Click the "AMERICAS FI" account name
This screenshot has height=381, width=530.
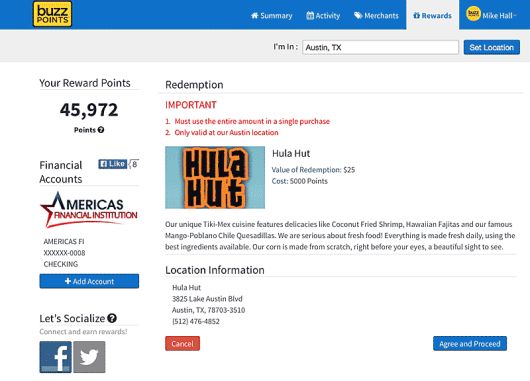pyautogui.click(x=64, y=242)
